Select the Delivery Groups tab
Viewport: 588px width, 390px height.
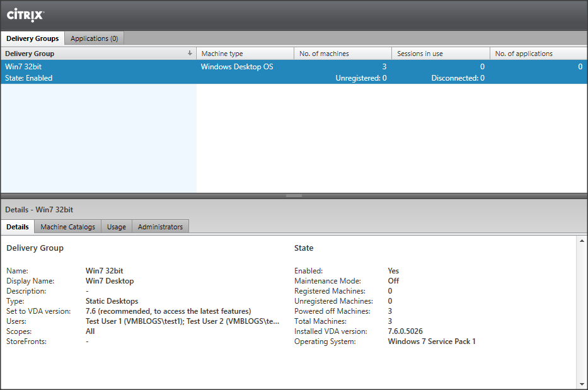32,38
